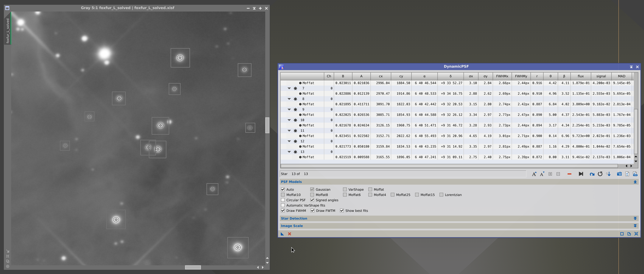Enable the Moffat10 checkbox
Screen dimensions: 644x274
(283, 195)
